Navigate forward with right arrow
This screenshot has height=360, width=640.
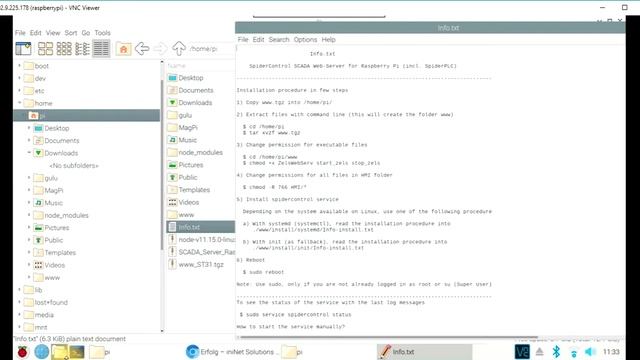tap(160, 49)
